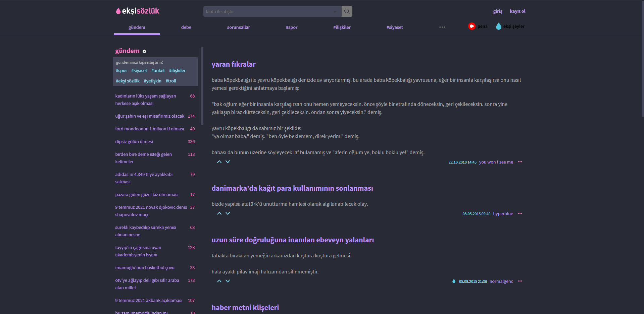Open the pena icon in the navbar
Image resolution: width=644 pixels, height=314 pixels.
[x=472, y=26]
